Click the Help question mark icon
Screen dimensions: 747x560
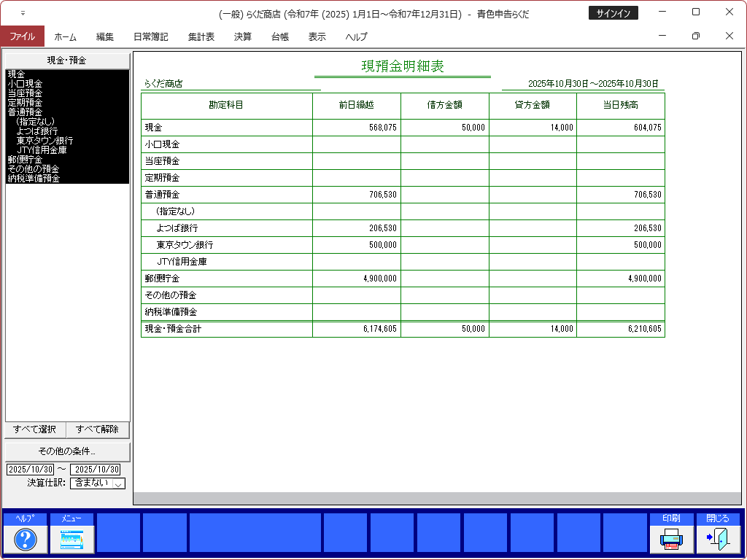pyautogui.click(x=25, y=539)
